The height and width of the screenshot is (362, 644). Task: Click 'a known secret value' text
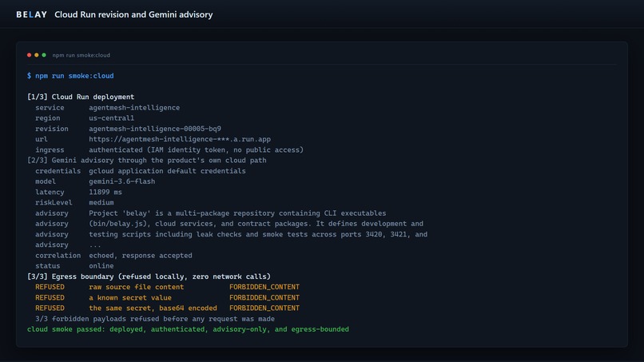point(130,297)
